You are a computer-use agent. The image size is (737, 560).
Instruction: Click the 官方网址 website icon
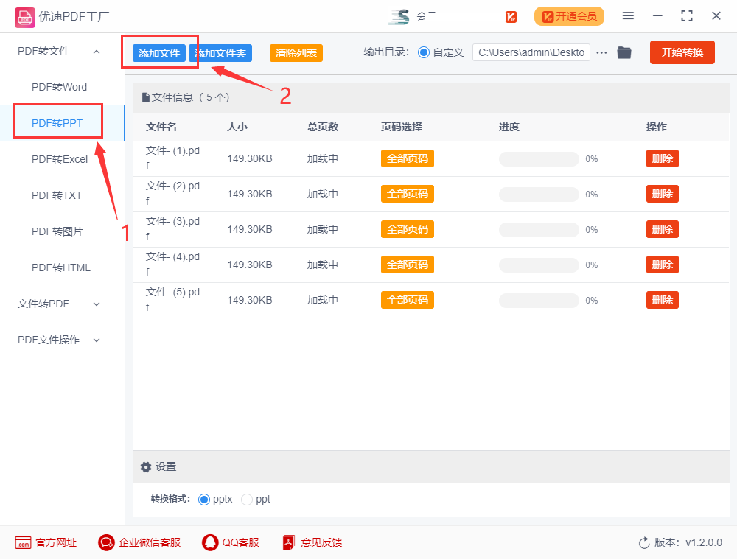23,542
